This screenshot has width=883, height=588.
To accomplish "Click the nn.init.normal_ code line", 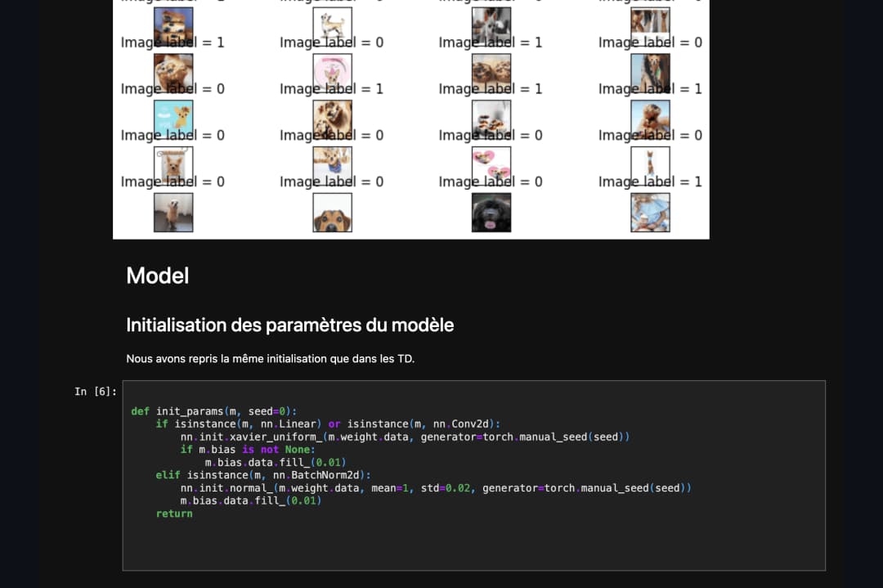I will click(x=435, y=488).
